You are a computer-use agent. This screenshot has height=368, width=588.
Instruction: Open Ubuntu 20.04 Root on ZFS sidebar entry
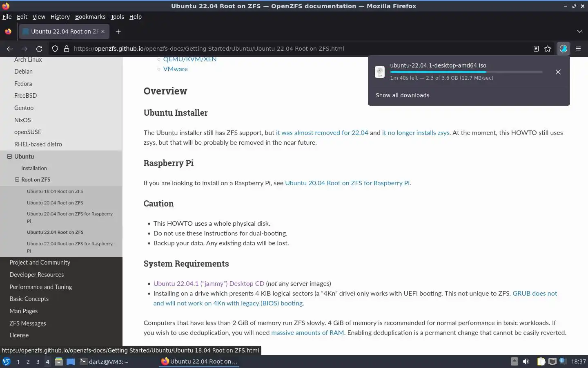point(55,203)
